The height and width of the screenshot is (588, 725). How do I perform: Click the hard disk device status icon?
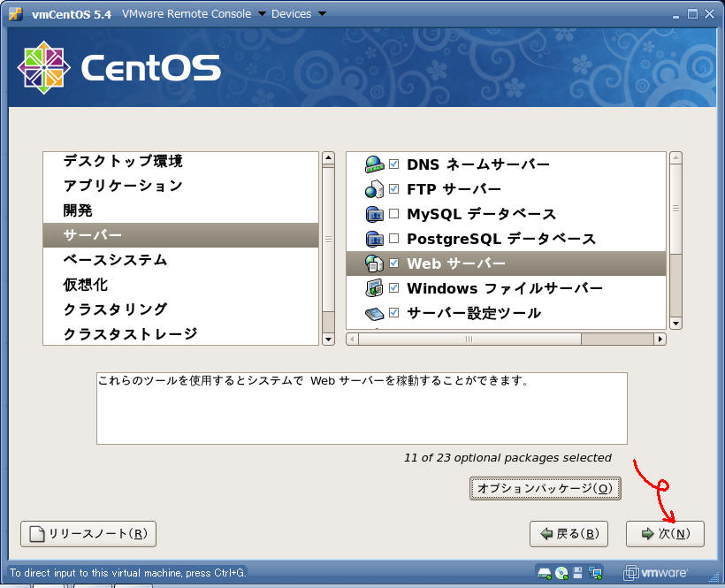point(545,572)
